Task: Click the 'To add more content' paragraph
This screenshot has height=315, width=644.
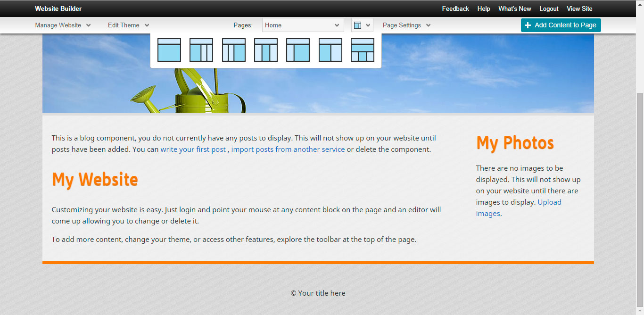Action: tap(234, 240)
